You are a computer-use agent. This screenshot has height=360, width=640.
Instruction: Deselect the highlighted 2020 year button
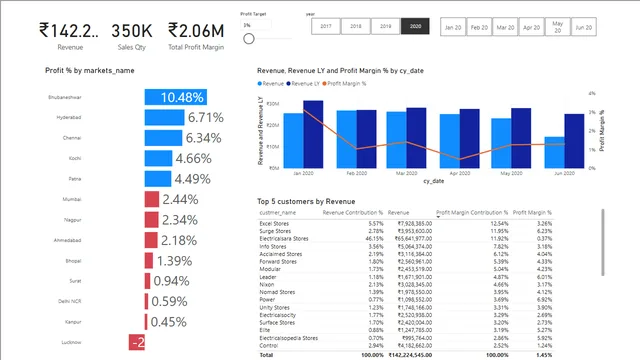pos(416,26)
